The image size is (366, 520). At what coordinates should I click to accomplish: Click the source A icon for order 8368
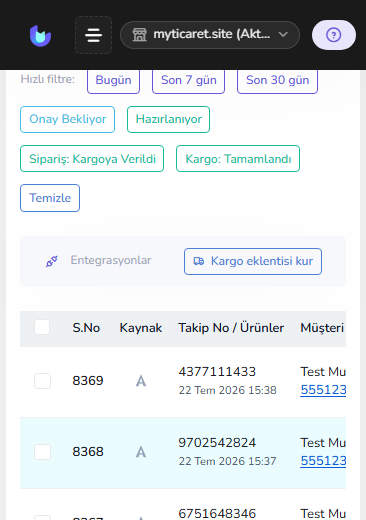(141, 452)
